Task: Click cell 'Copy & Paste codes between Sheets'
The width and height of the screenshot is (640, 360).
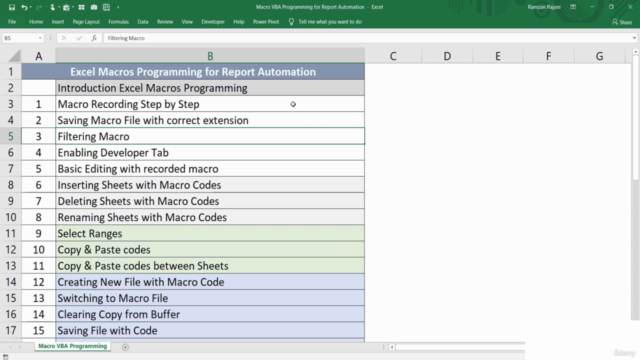Action: click(x=210, y=266)
